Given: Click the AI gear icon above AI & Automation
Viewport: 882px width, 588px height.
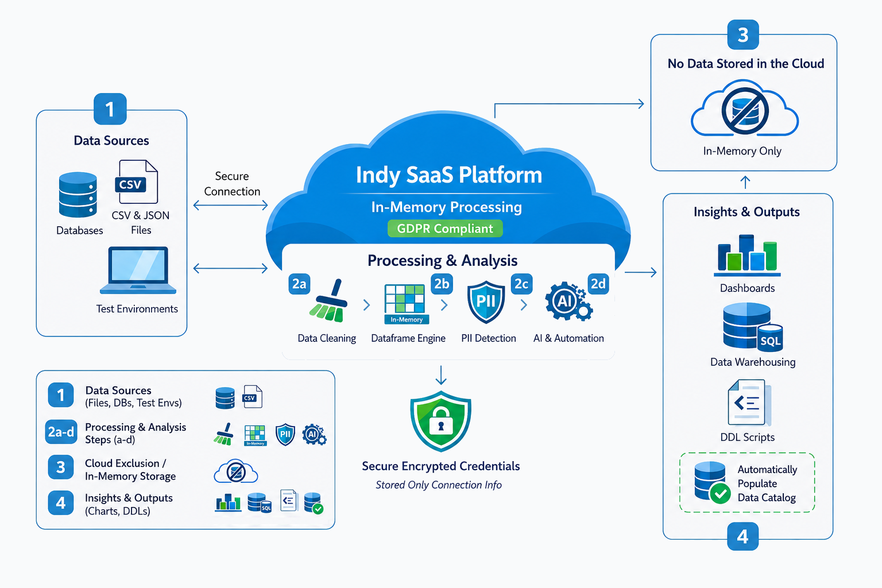Looking at the screenshot, I should (x=568, y=301).
